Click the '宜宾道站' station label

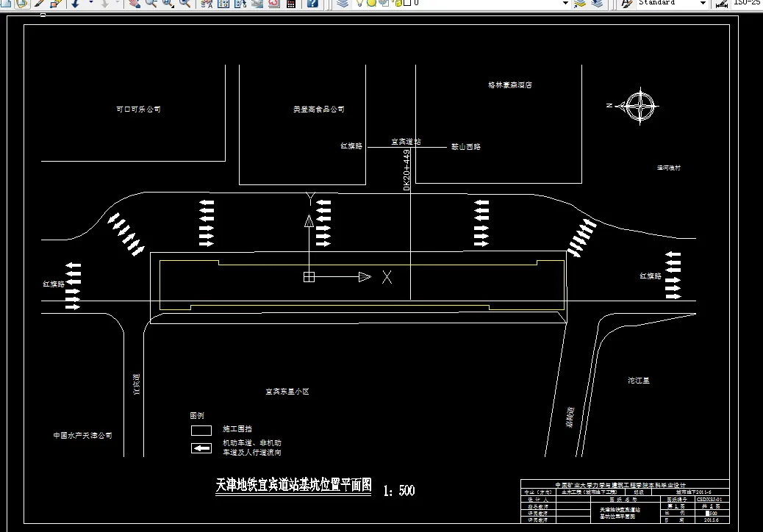pyautogui.click(x=406, y=142)
